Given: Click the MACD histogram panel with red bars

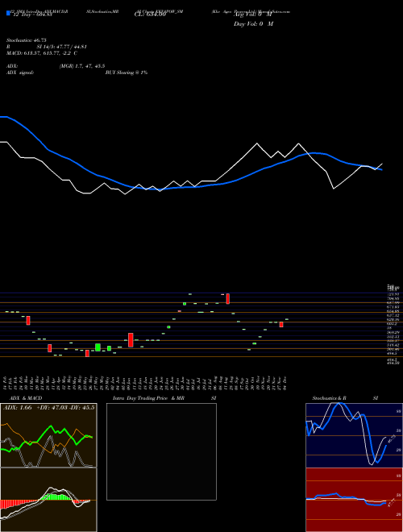Looking at the screenshot, I should (48, 500).
